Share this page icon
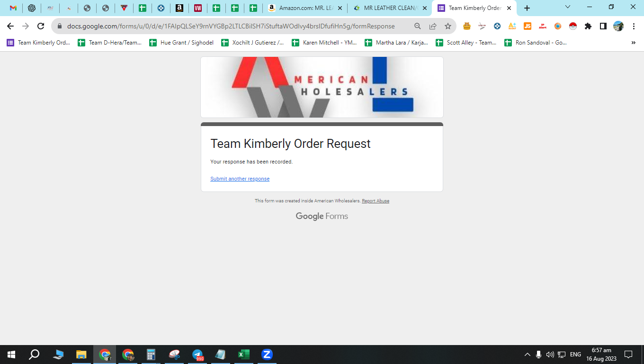This screenshot has width=644, height=364. coord(432,27)
